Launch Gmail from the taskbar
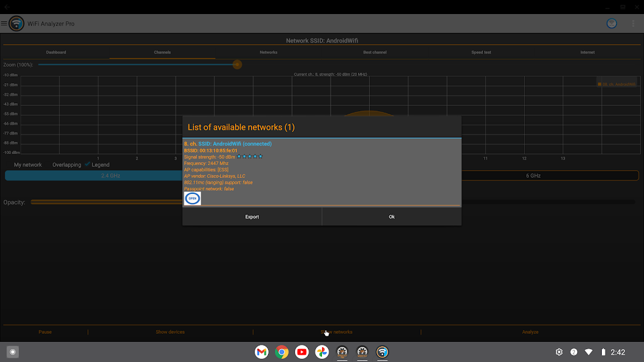Image resolution: width=644 pixels, height=362 pixels. 261,352
